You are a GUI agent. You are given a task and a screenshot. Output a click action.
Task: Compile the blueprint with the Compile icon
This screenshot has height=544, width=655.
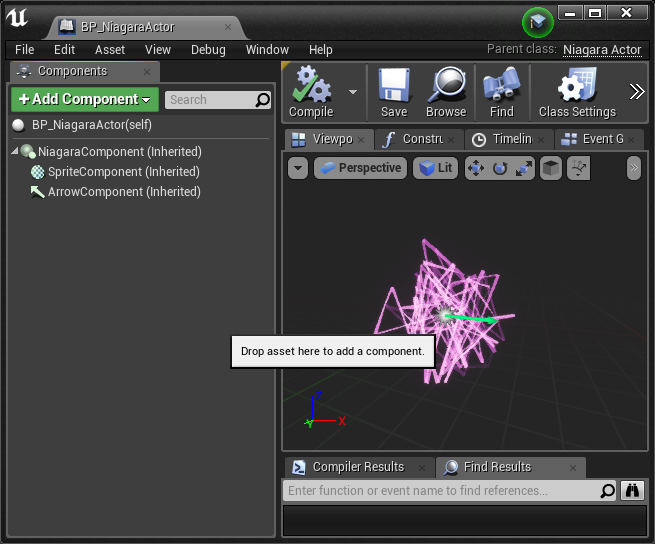coord(311,92)
